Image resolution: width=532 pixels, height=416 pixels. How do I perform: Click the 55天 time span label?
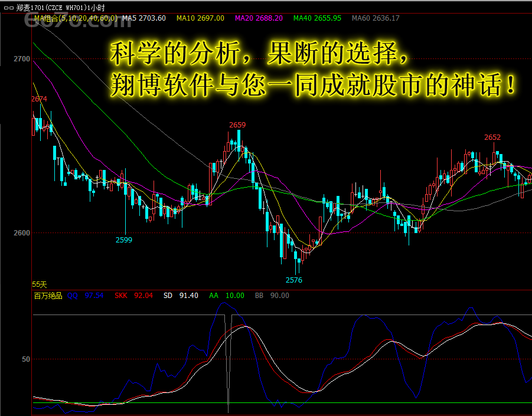[x=40, y=285]
